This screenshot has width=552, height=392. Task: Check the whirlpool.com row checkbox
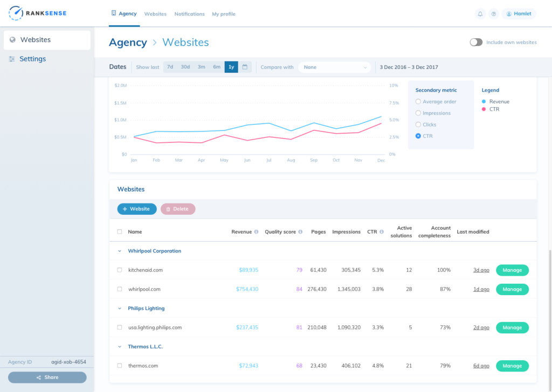(x=120, y=289)
